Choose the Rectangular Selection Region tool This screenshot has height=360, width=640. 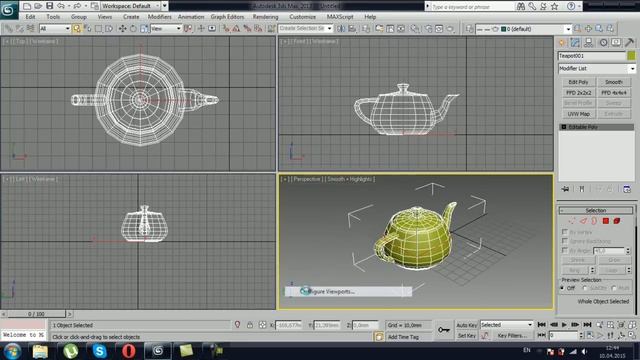tap(98, 29)
